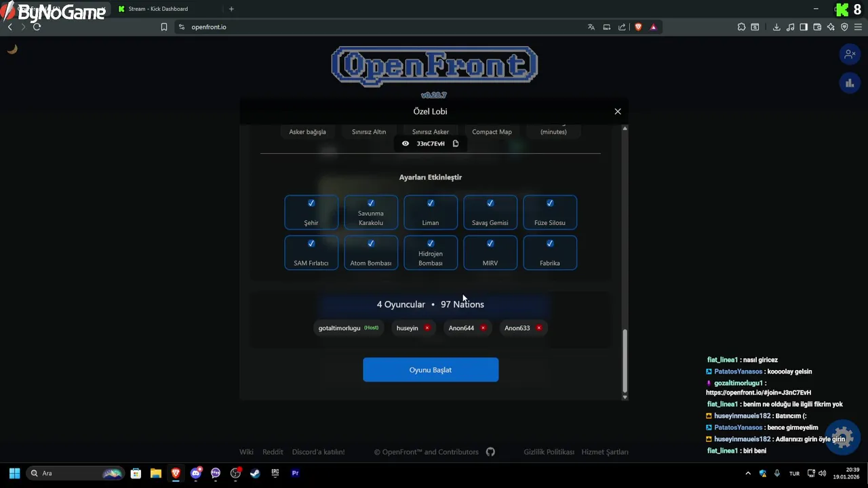The height and width of the screenshot is (488, 868).
Task: Show hidden system tray icons
Action: click(748, 473)
